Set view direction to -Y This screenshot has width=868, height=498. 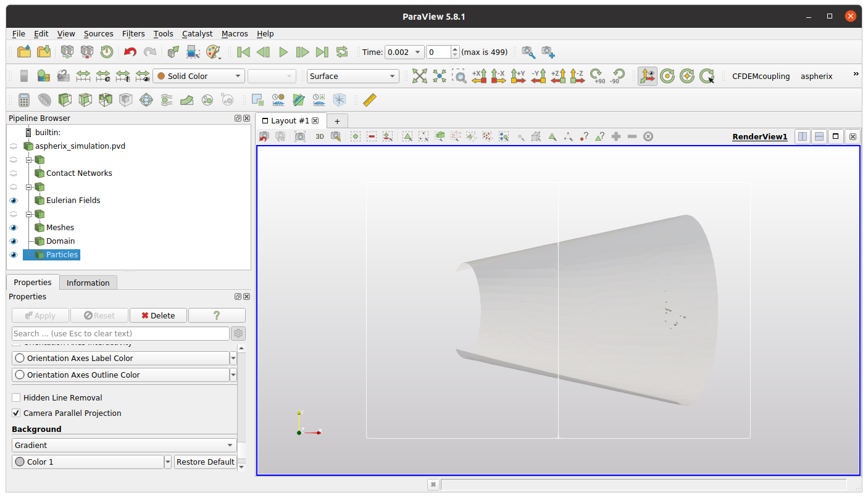(538, 76)
